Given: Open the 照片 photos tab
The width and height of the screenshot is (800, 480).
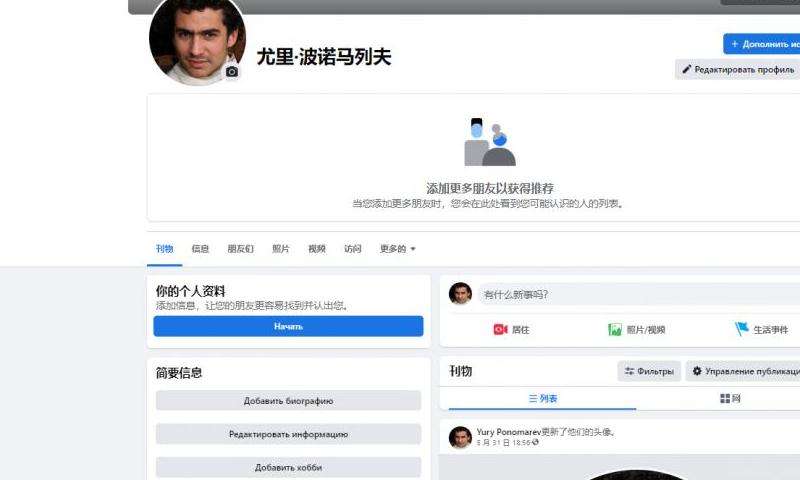Looking at the screenshot, I should pyautogui.click(x=281, y=249).
